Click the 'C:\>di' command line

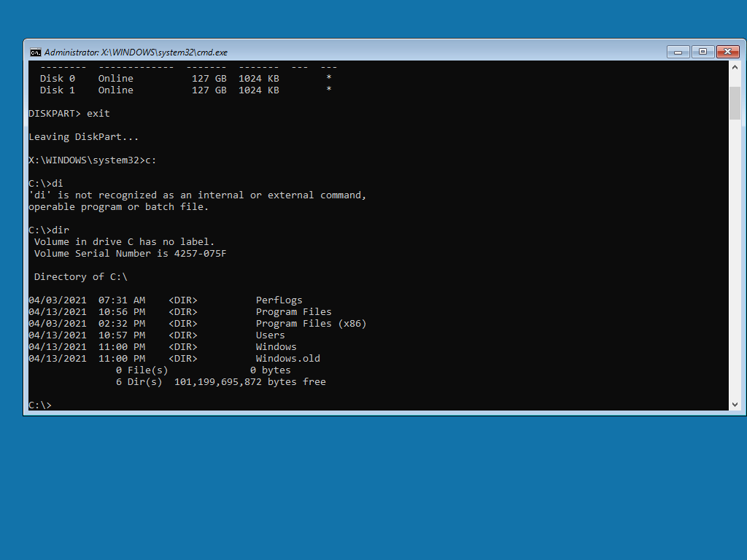[x=46, y=183]
